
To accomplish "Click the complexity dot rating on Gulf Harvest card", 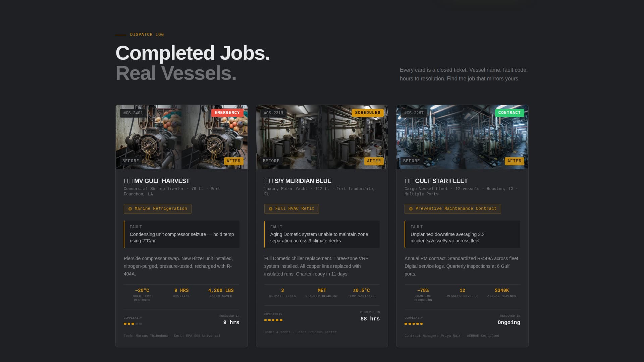I will [132, 324].
